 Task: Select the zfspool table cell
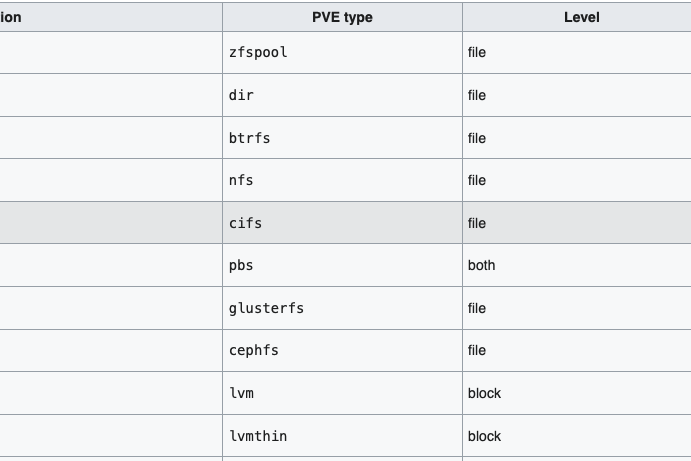pyautogui.click(x=258, y=52)
